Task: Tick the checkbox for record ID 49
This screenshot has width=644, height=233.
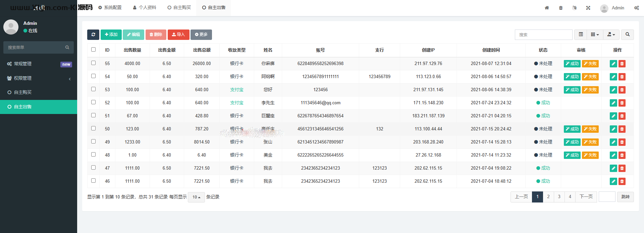Action: pyautogui.click(x=93, y=141)
